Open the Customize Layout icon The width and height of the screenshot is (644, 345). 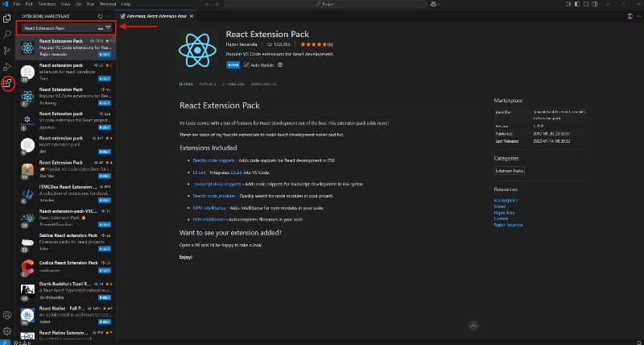tap(568, 4)
